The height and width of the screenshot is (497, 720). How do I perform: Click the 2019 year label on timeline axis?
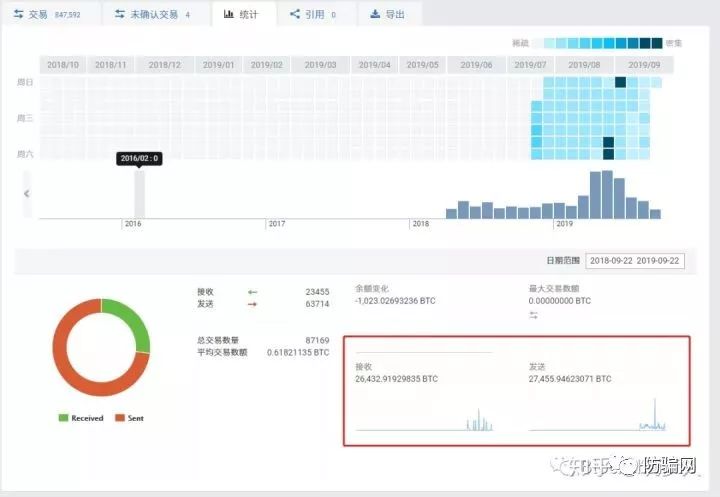pyautogui.click(x=564, y=224)
